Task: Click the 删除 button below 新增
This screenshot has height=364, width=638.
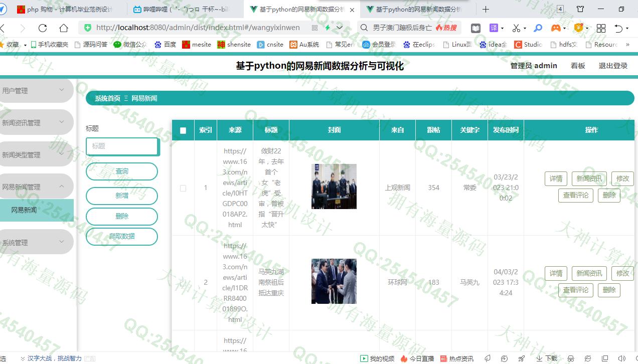Action: (122, 216)
